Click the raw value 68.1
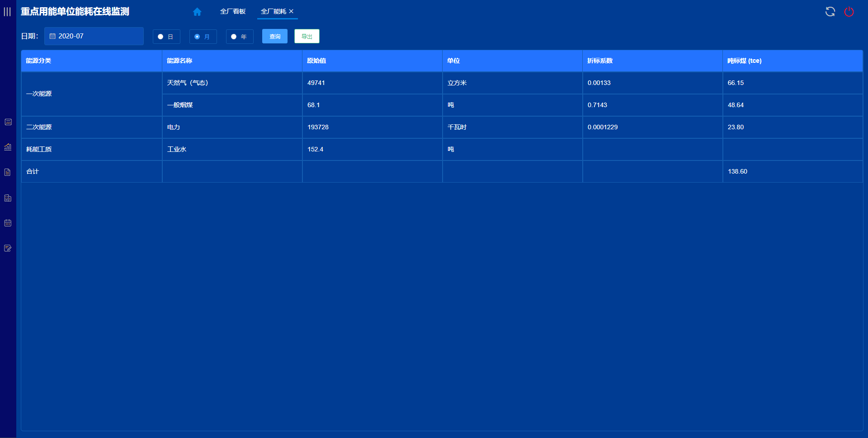The image size is (868, 438). (313, 105)
